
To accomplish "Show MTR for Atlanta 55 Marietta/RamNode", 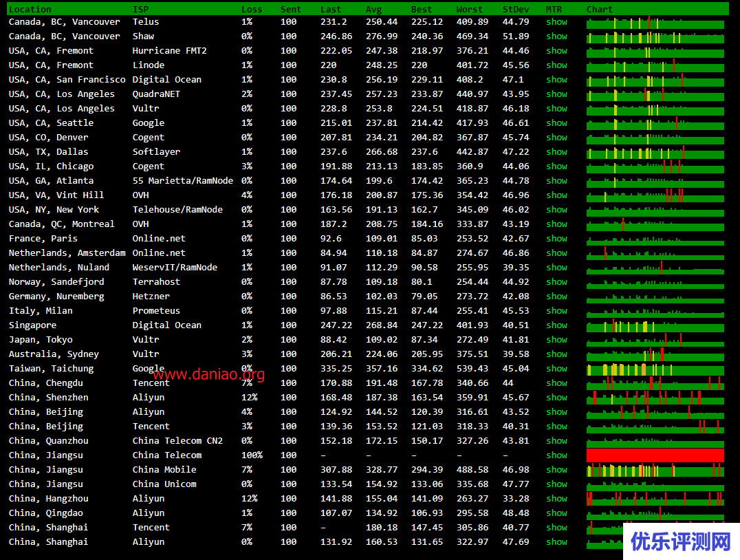I will [556, 181].
